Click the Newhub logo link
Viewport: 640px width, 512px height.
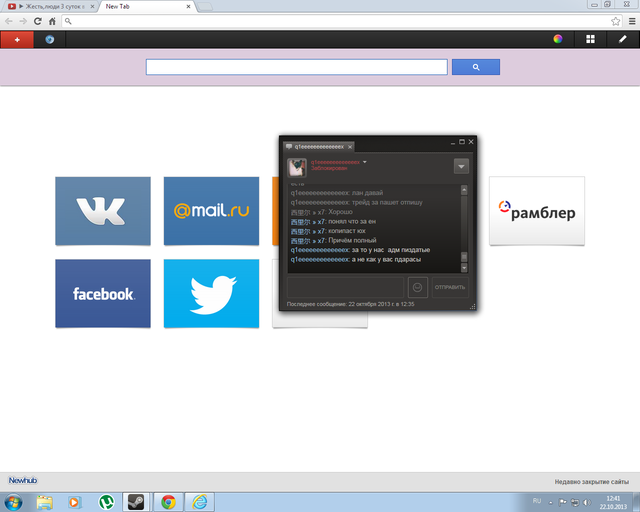point(23,481)
